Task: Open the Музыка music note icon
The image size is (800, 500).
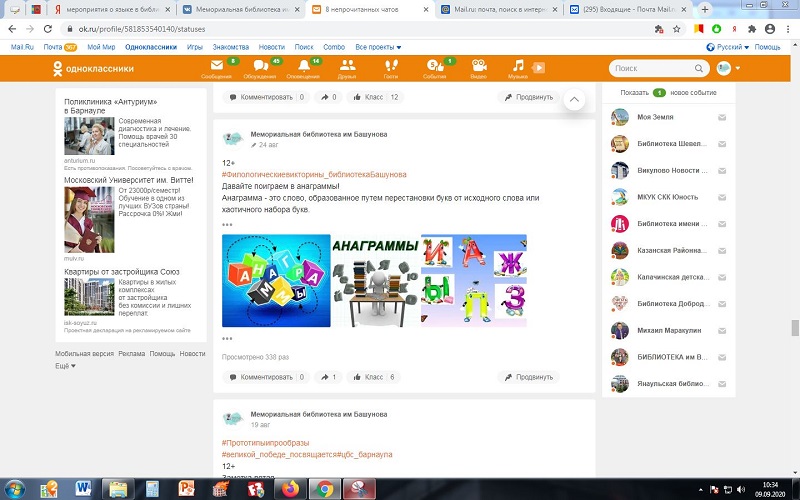Action: (x=518, y=68)
